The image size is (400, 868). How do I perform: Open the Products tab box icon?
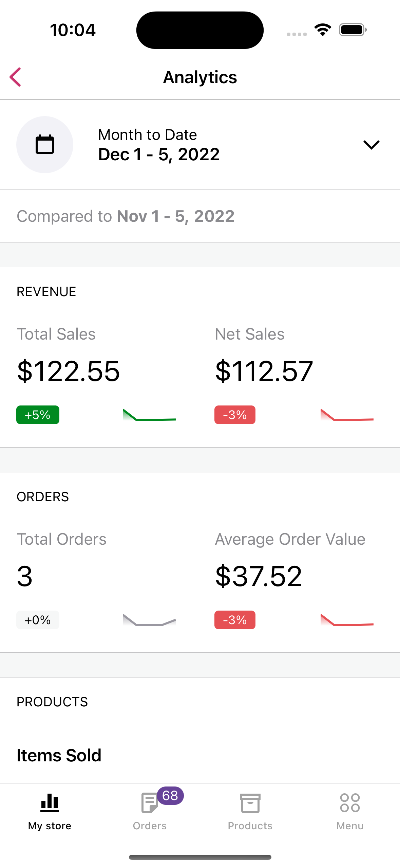tap(250, 803)
